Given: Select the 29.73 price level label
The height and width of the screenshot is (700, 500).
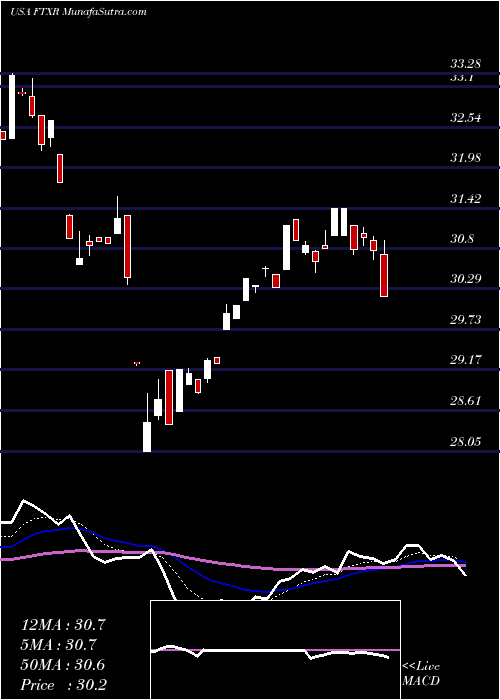Looking at the screenshot, I should [466, 319].
